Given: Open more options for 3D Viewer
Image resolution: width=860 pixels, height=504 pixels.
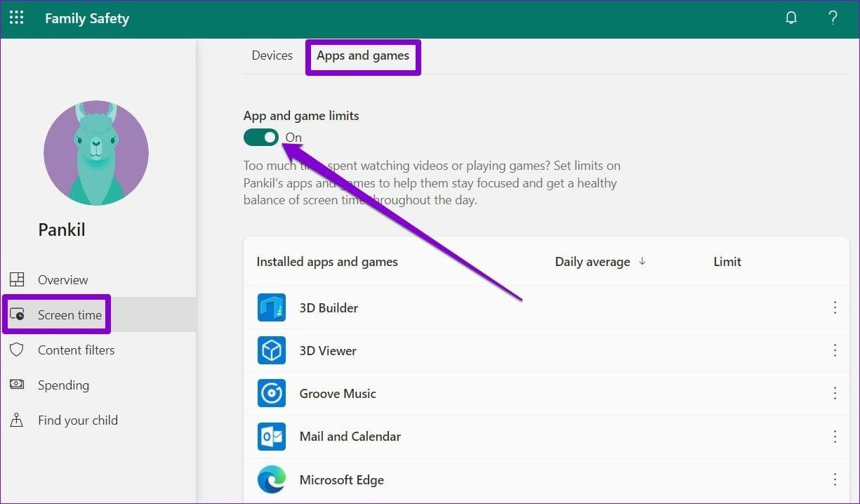Looking at the screenshot, I should coord(835,350).
